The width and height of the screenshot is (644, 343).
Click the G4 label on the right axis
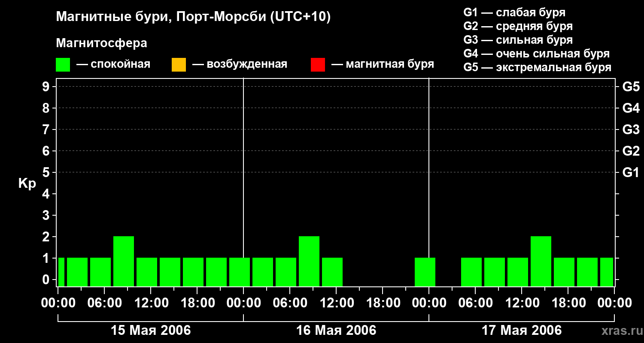coord(631,108)
